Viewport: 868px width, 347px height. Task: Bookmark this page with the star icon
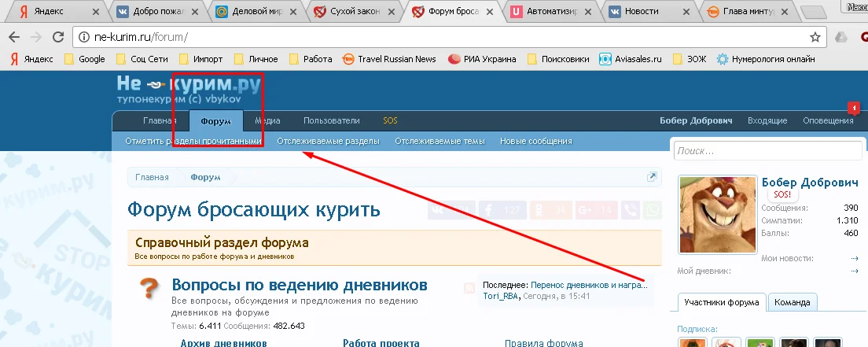click(815, 37)
